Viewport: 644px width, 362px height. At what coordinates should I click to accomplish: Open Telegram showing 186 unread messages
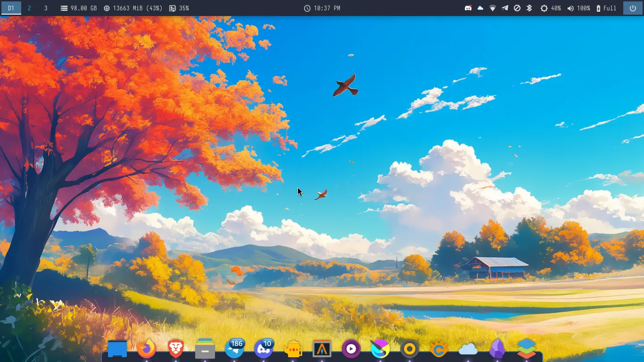tap(234, 349)
